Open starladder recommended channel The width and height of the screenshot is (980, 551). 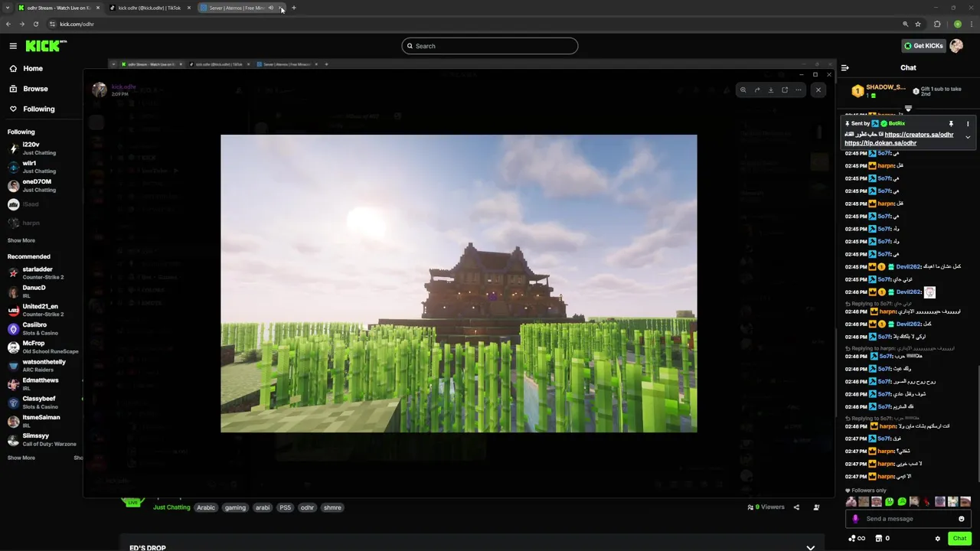pos(41,273)
